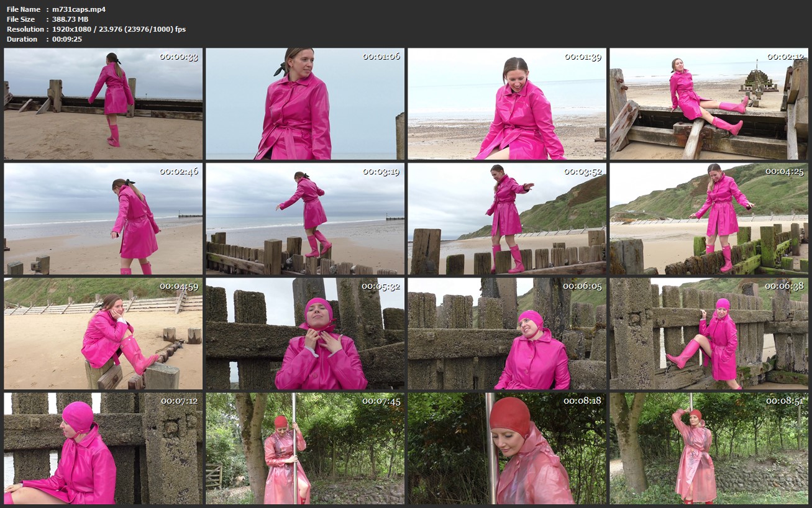
Task: Click the thumbnail stamped 00:04:25
Action: (x=709, y=219)
